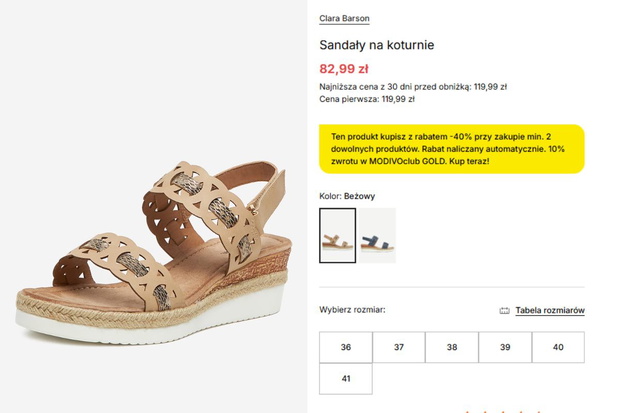Pick size 39 option

click(505, 347)
